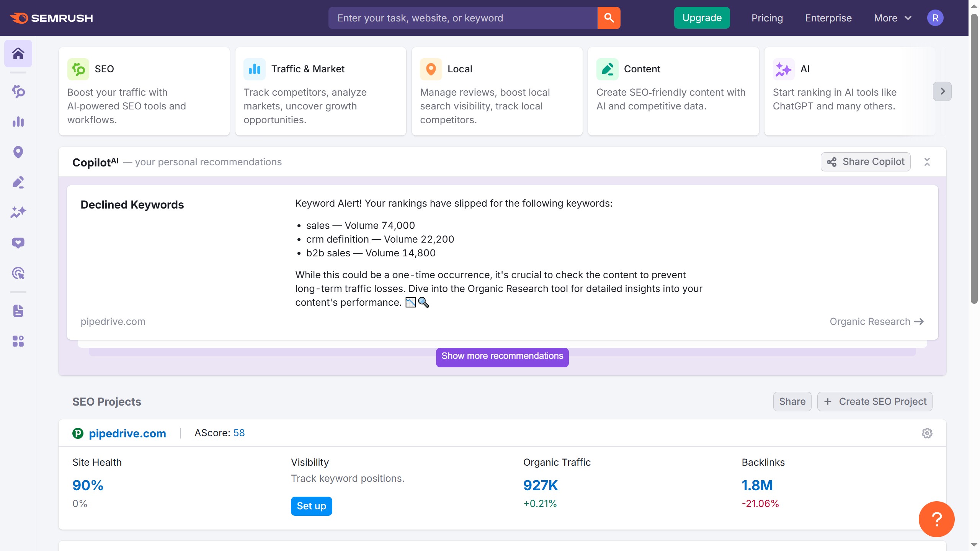The width and height of the screenshot is (980, 551).
Task: Click the orange search magnifier button
Action: tap(609, 18)
